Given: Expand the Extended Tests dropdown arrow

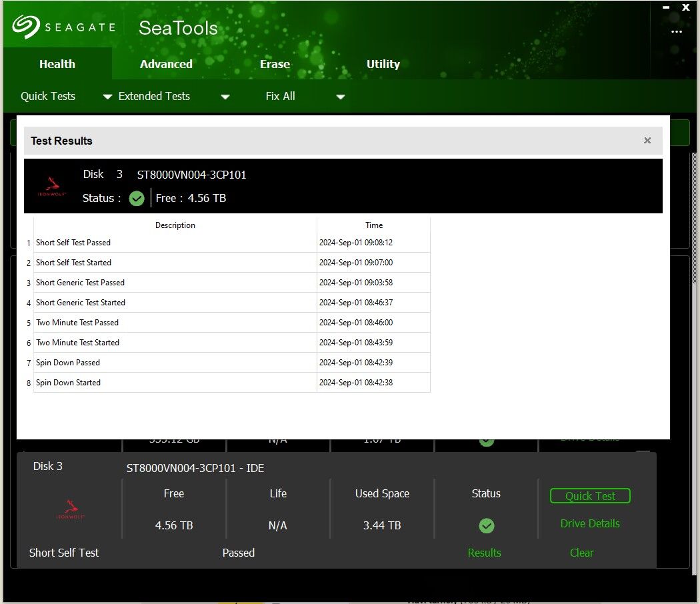Looking at the screenshot, I should coord(225,97).
